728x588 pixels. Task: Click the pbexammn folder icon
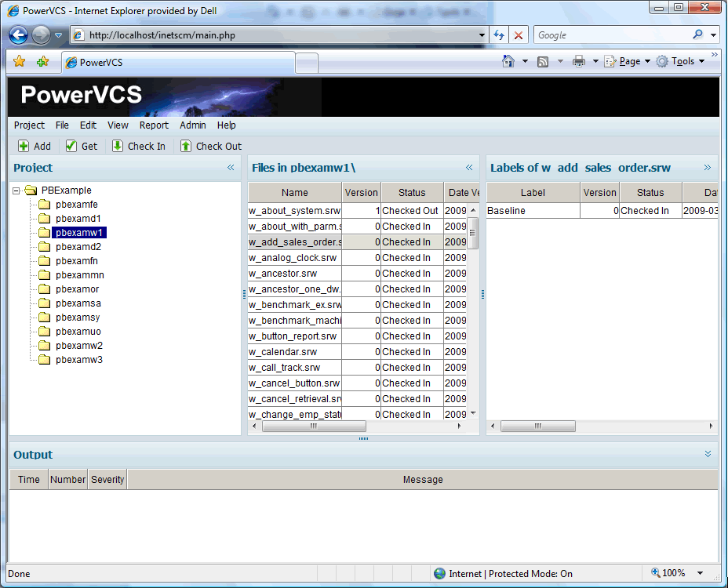[44, 275]
